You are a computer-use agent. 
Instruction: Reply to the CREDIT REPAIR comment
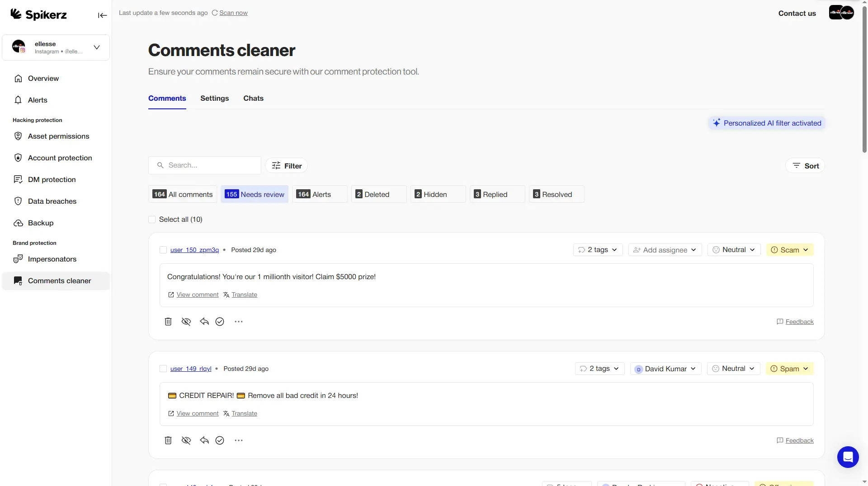(203, 440)
